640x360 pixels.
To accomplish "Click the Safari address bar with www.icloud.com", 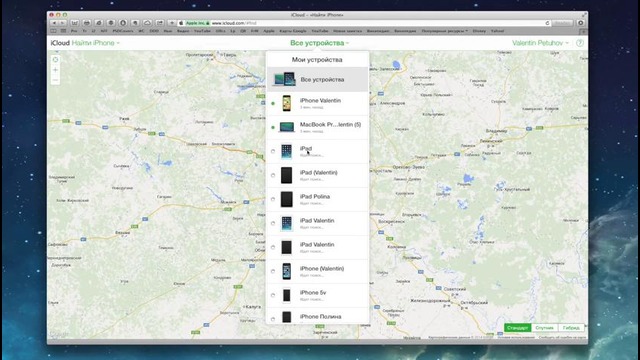I will tap(363, 23).
